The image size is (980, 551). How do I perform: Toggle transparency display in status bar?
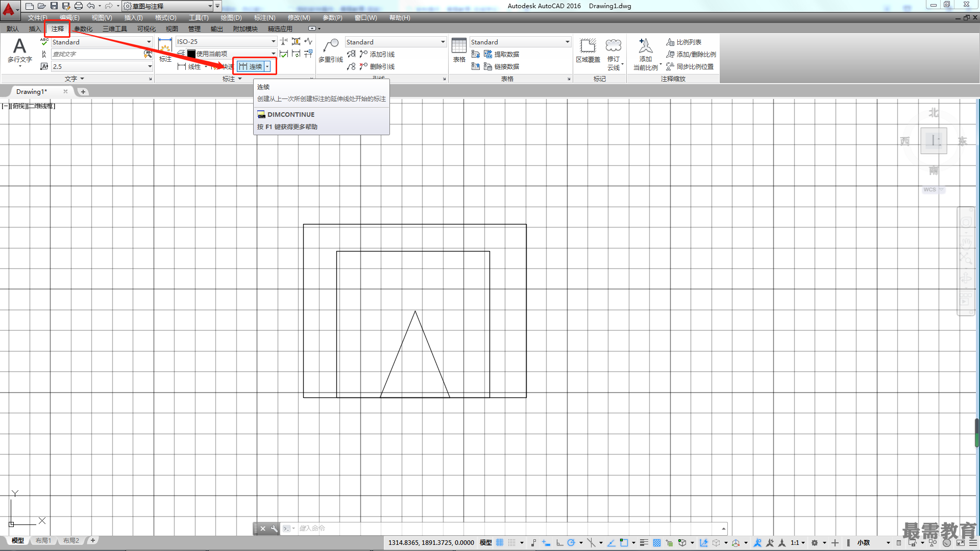657,543
